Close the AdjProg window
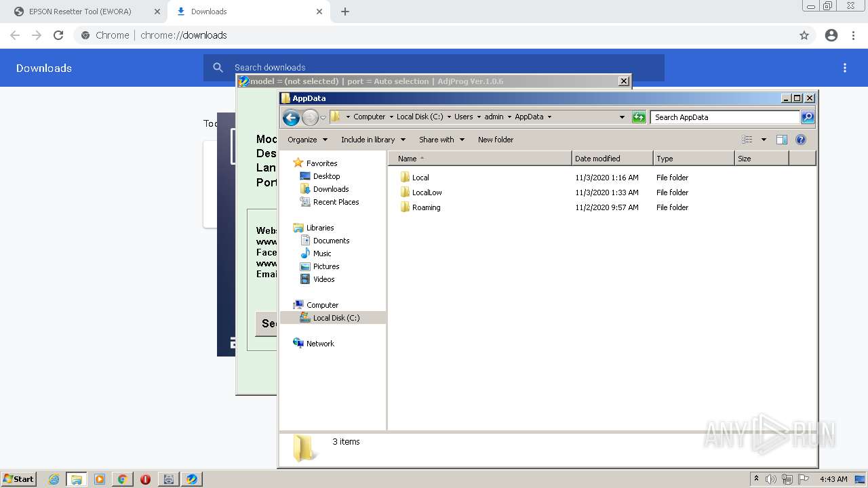This screenshot has height=488, width=868. pos(624,81)
